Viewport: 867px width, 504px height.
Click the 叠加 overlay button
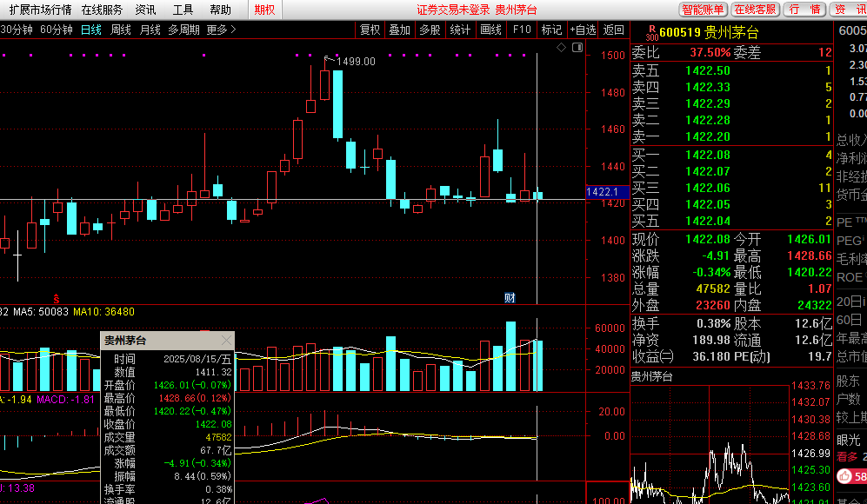[399, 30]
